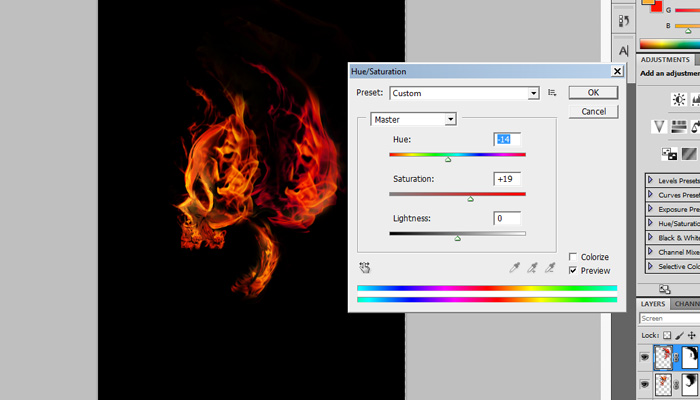Screen dimensions: 700x400
Task: Lock transparent pixels in Layers panel
Action: [667, 335]
